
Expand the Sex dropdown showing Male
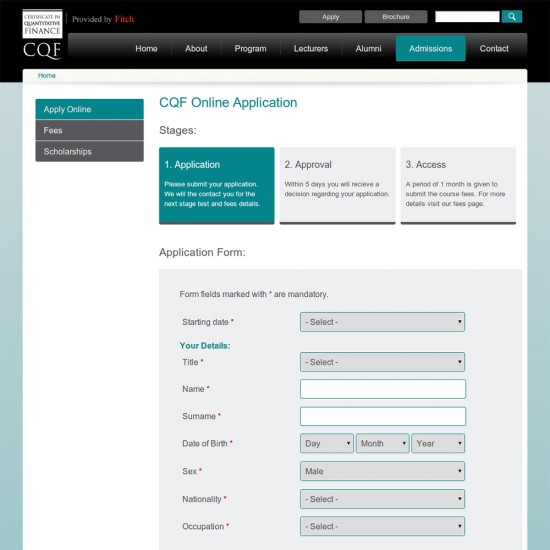click(382, 471)
